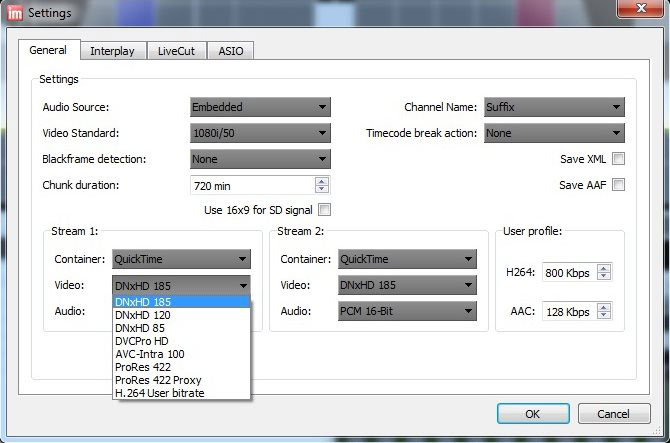Viewport: 670px width, 443px height.
Task: Open the Channel Name dropdown
Action: click(x=553, y=107)
